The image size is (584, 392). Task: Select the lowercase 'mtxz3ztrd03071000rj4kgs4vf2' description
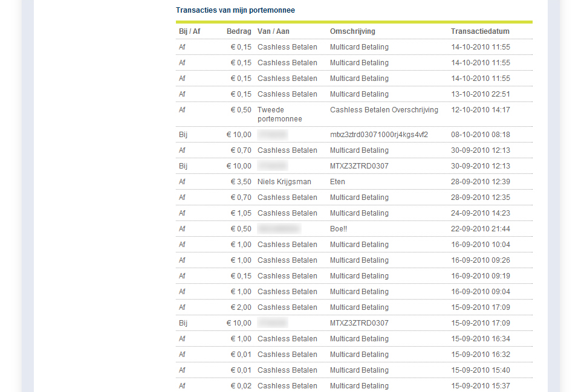[x=379, y=135]
